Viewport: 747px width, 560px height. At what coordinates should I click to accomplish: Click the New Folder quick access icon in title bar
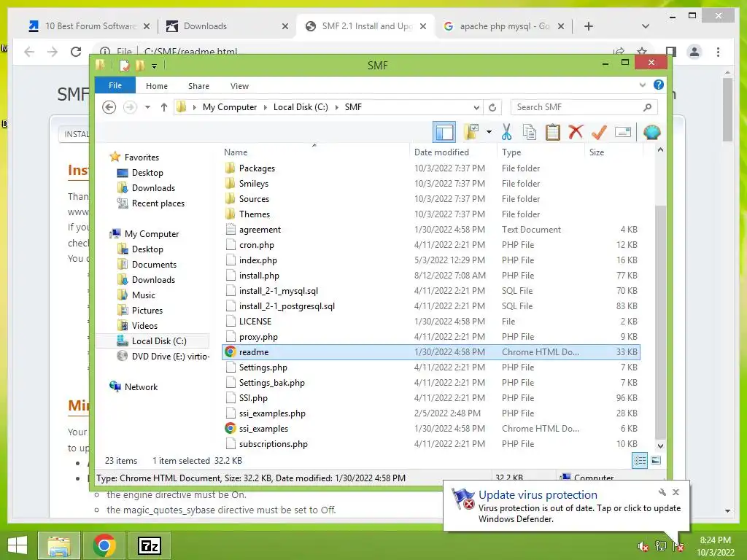tap(140, 65)
